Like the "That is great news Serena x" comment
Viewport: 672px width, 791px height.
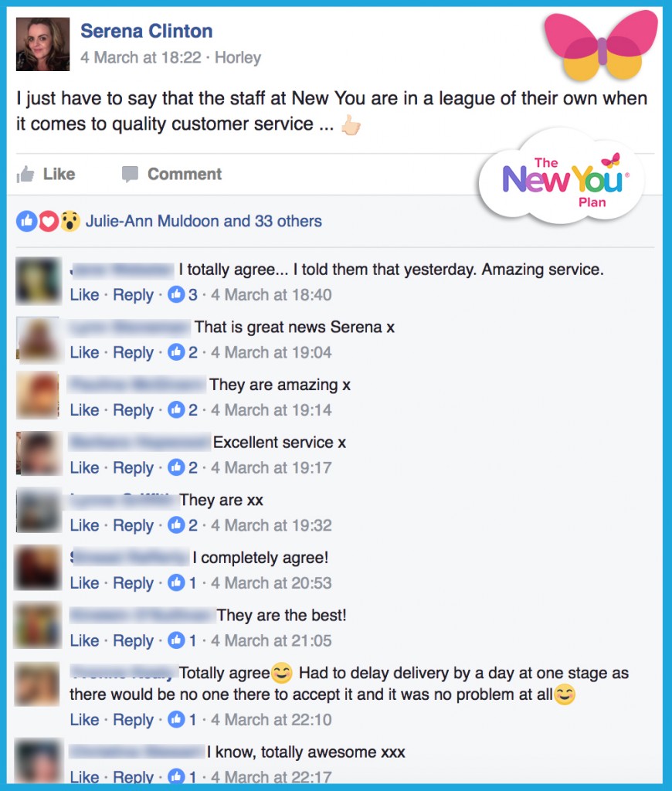84,352
